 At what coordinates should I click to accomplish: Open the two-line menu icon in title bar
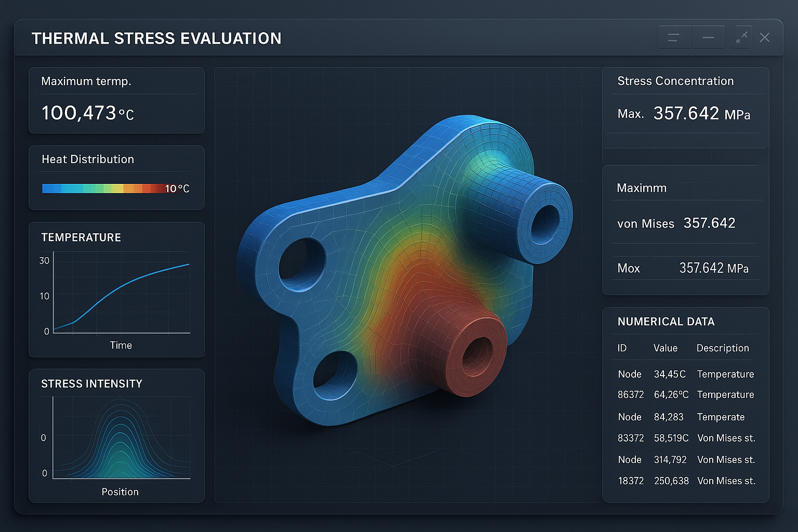(674, 37)
